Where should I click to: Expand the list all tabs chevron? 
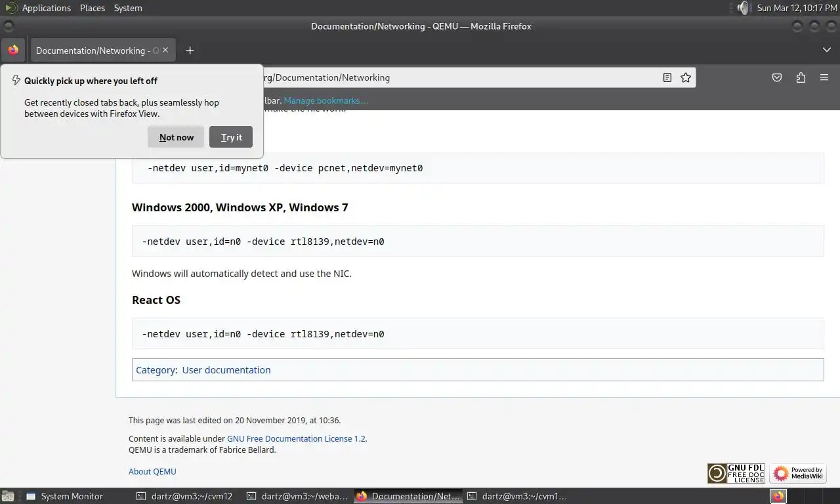[826, 50]
